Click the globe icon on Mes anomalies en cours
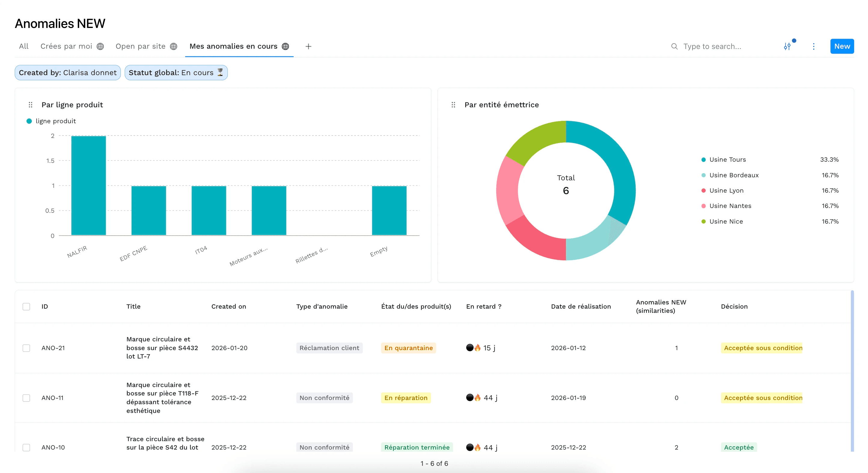The image size is (868, 473). (286, 46)
